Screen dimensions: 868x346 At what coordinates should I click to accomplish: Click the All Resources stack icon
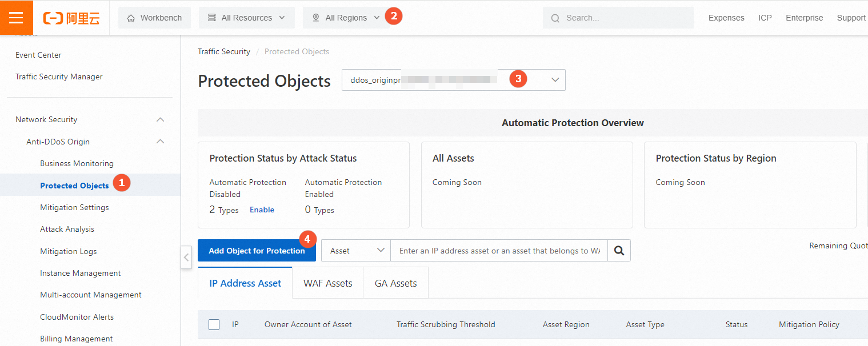(x=212, y=18)
